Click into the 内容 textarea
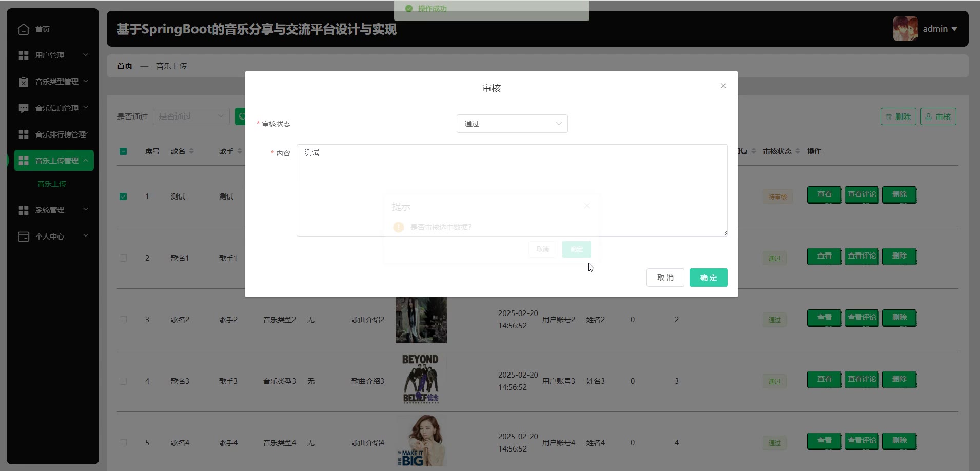Viewport: 980px width, 471px height. coord(512,190)
